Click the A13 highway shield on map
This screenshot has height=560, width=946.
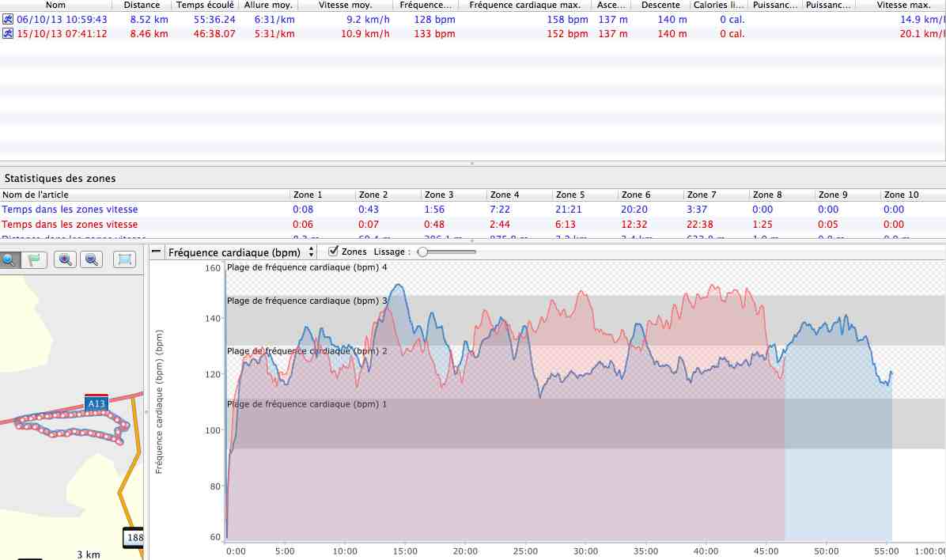[x=96, y=403]
